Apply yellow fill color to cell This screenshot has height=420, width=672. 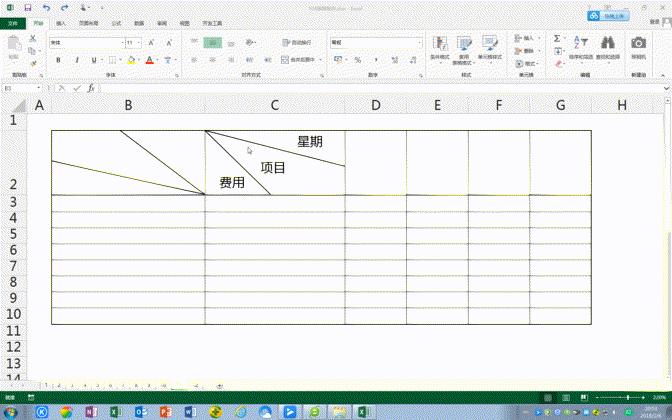(x=132, y=60)
